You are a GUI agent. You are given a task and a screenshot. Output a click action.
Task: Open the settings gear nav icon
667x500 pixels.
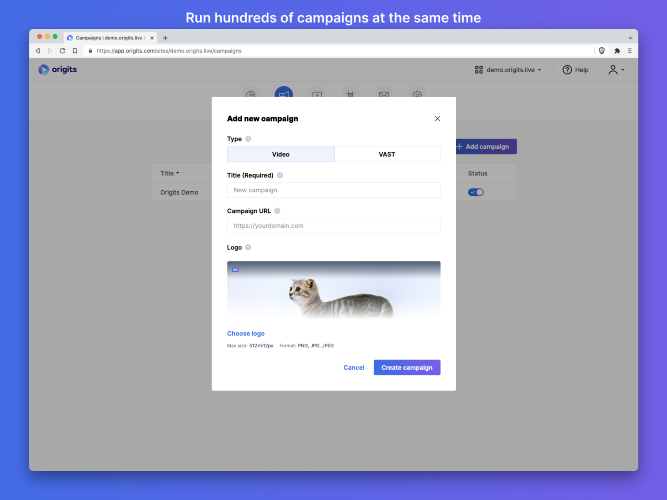click(417, 94)
